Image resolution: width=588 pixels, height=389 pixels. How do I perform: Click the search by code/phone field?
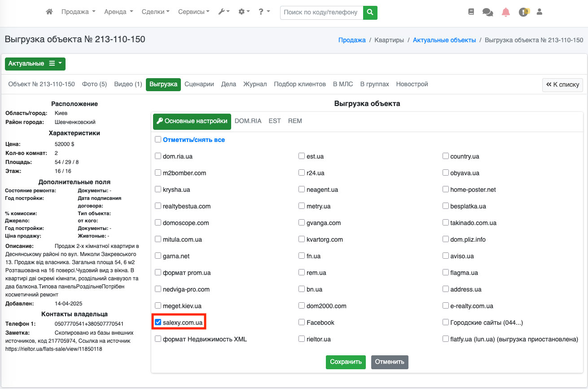click(321, 13)
